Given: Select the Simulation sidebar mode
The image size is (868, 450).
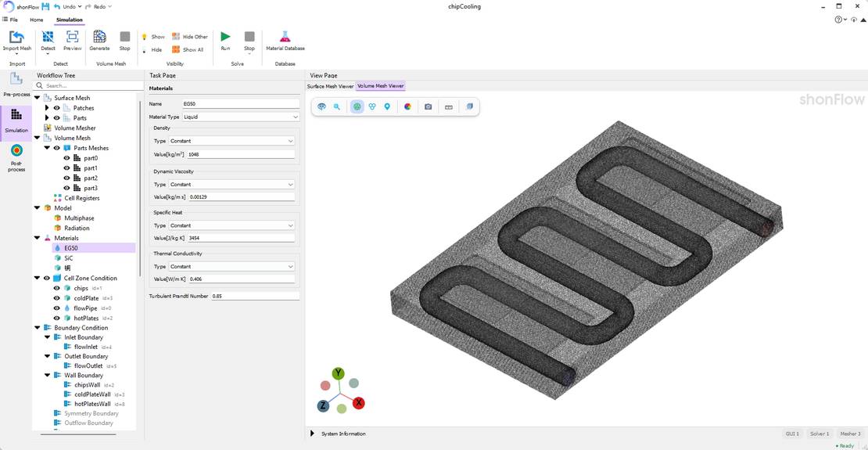Looking at the screenshot, I should point(16,121).
